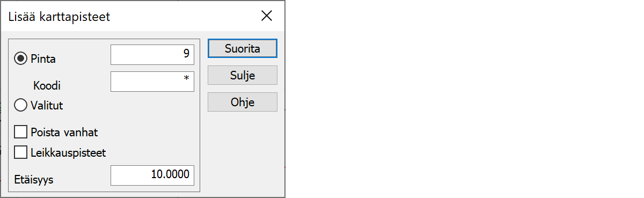This screenshot has width=644, height=198.
Task: Click the Poista vanhat label text
Action: 64,131
